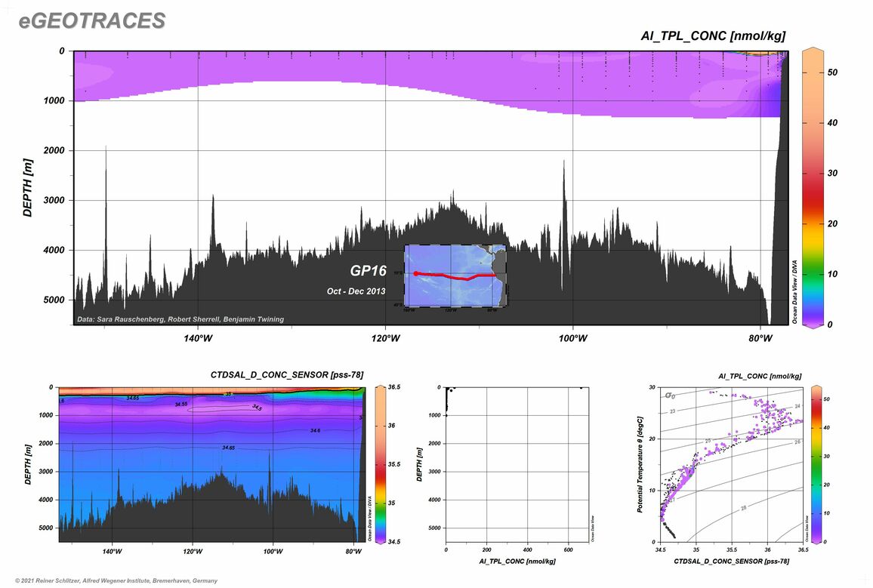Click the Al_TPL_CONC x-axis label of profile plot
This screenshot has width=873, height=588.
tap(517, 562)
